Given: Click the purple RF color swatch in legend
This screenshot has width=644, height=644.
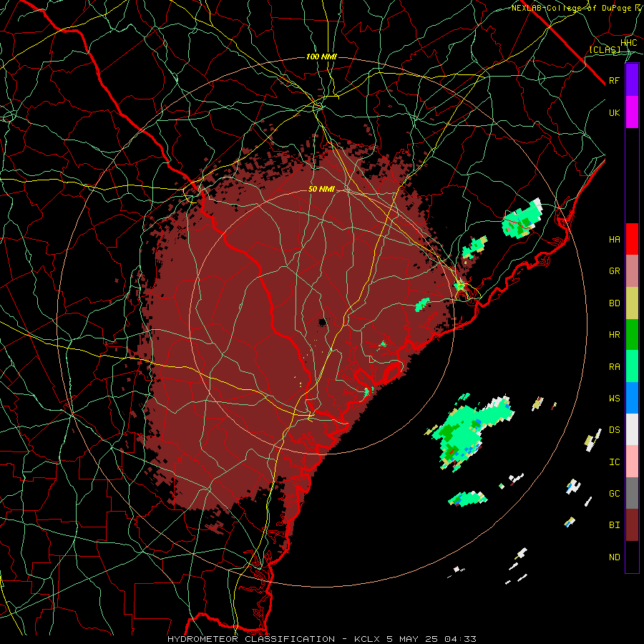Looking at the screenshot, I should [x=632, y=80].
